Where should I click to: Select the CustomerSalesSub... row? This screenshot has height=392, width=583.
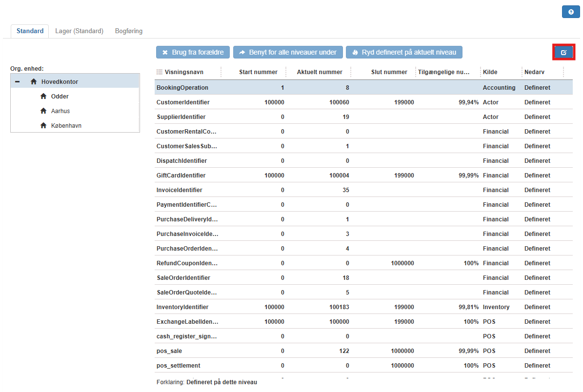click(x=363, y=146)
